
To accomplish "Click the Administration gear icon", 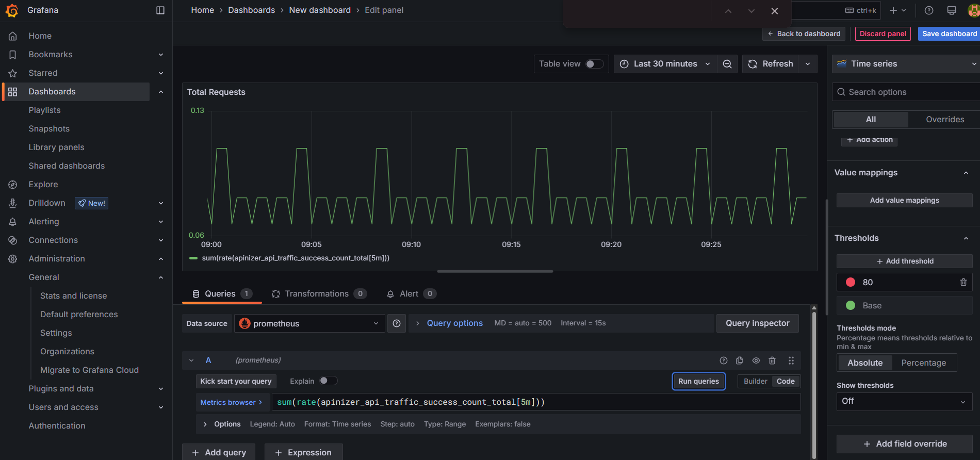I will (x=13, y=259).
